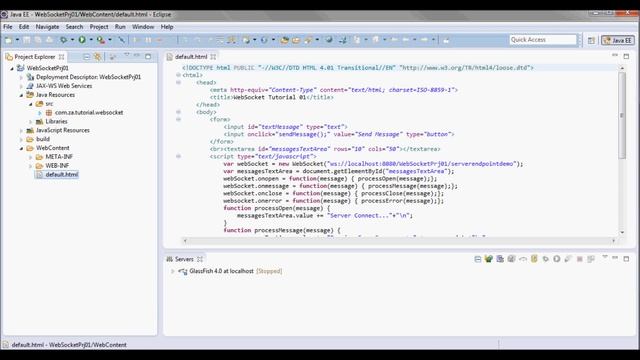Expand JAX-WS Web Services node
The image size is (640, 360).
21,86
